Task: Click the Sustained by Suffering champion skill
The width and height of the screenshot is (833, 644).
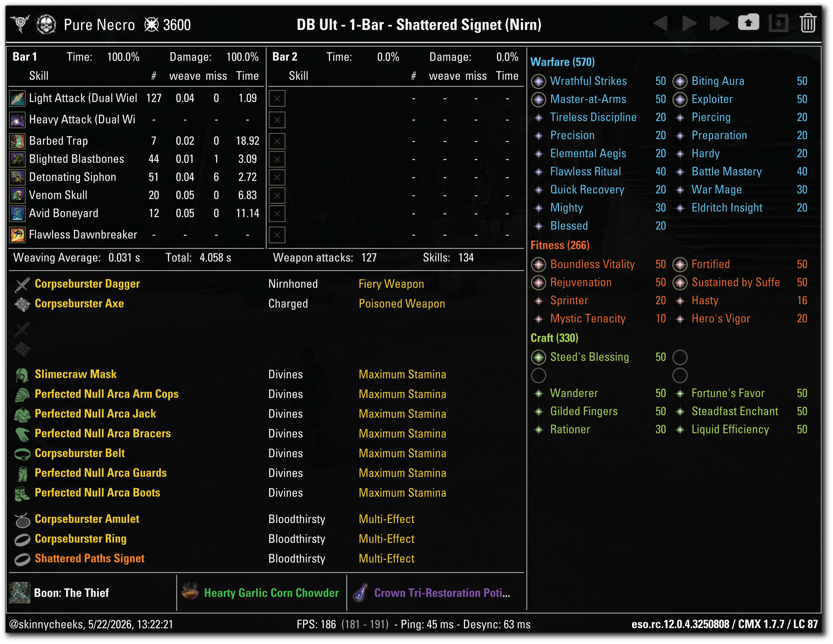Action: coord(736,282)
